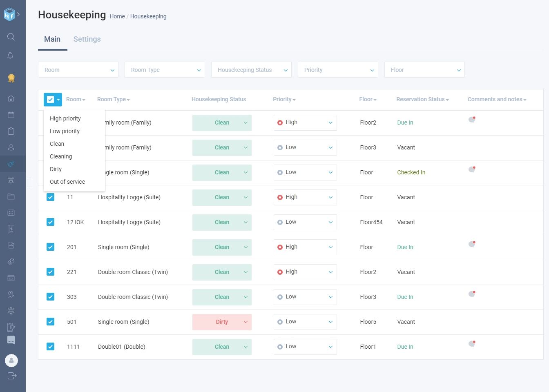Click the HF cube logo in sidebar
The height and width of the screenshot is (392, 549).
pyautogui.click(x=9, y=14)
